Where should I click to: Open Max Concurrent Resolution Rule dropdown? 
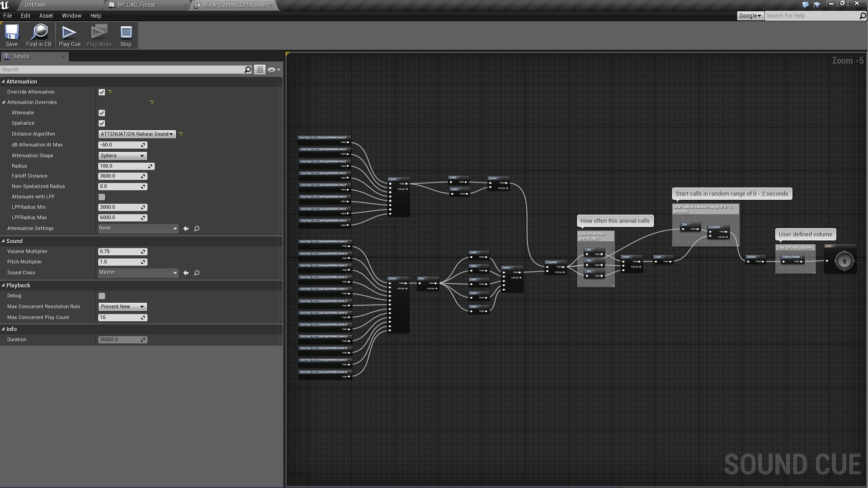click(x=122, y=307)
